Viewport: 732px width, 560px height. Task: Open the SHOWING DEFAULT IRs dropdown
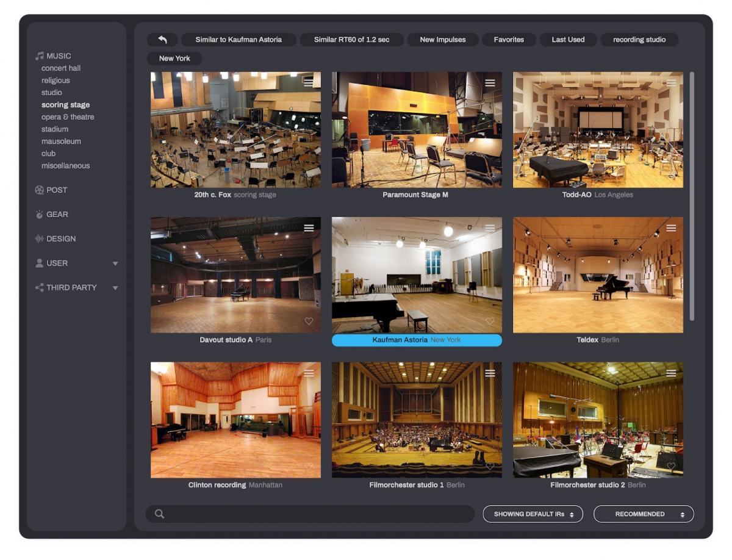tap(533, 514)
